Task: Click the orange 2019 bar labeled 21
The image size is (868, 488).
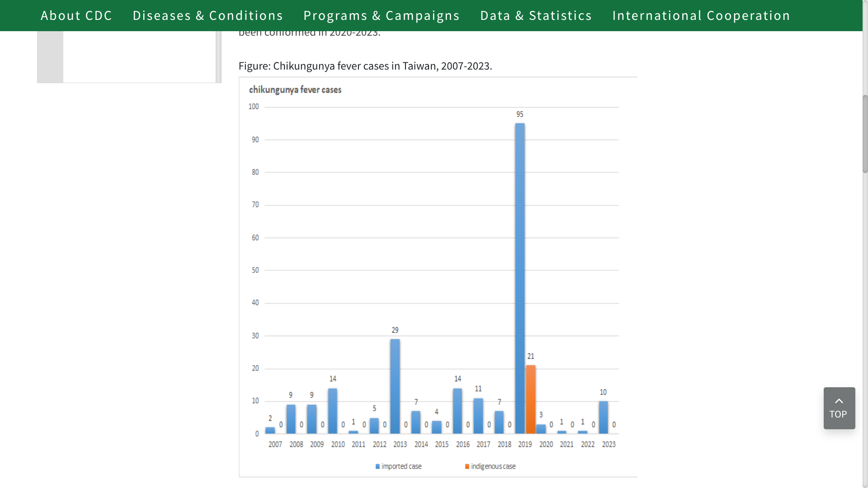Action: 531,399
